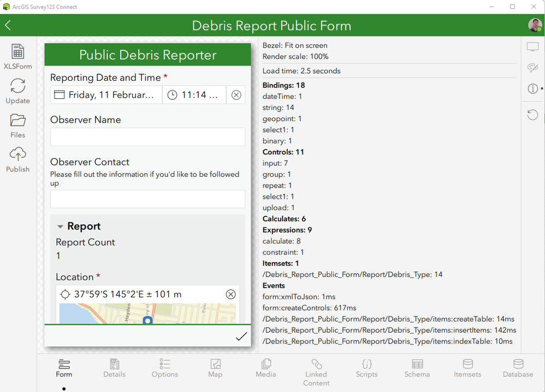Open the Database tab
Viewport: 545px width, 392px height.
tap(518, 369)
